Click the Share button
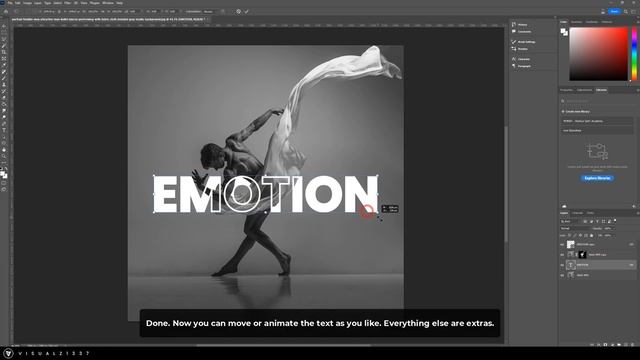The image size is (640, 360). click(x=614, y=11)
